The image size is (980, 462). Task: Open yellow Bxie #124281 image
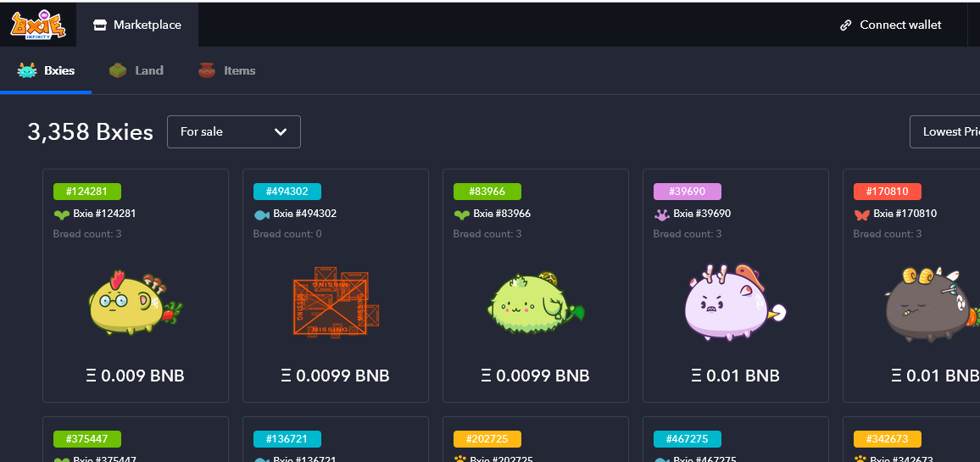coord(135,303)
